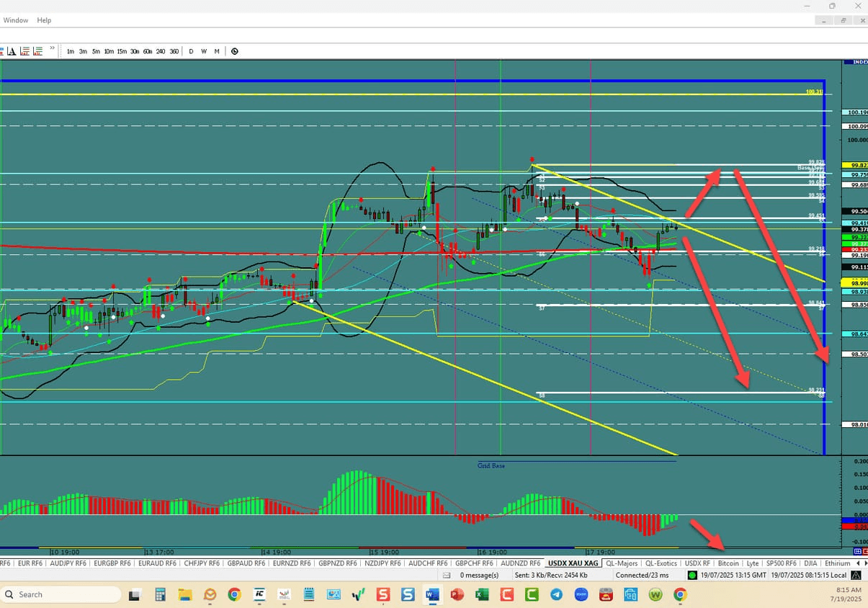Image resolution: width=868 pixels, height=608 pixels.
Task: Toggle the connection status indicator showing Connected/23 ms
Action: 641,575
